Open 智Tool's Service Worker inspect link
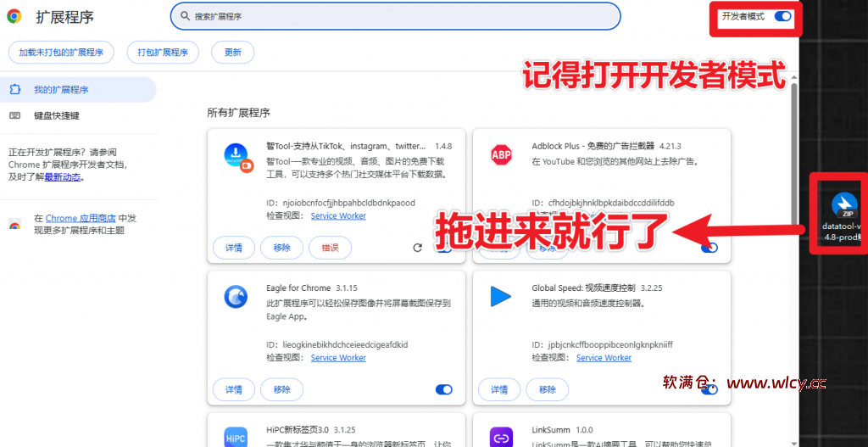Image resolution: width=868 pixels, height=447 pixels. [x=338, y=215]
